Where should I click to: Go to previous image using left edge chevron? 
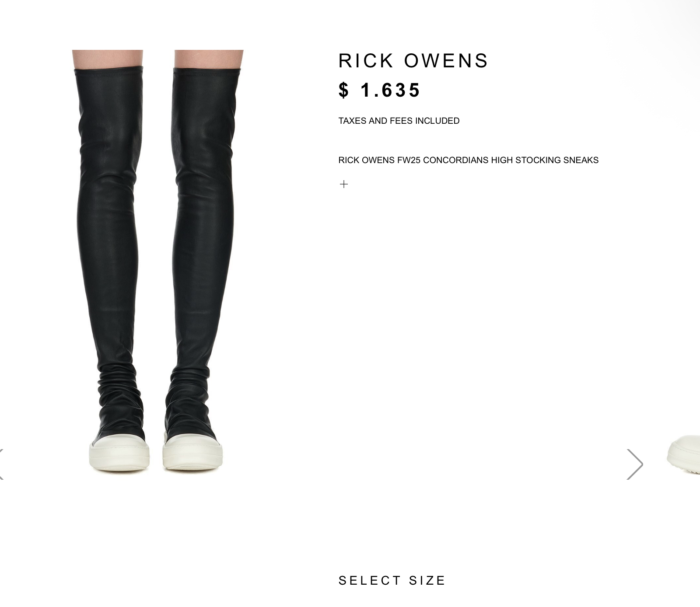coord(2,464)
